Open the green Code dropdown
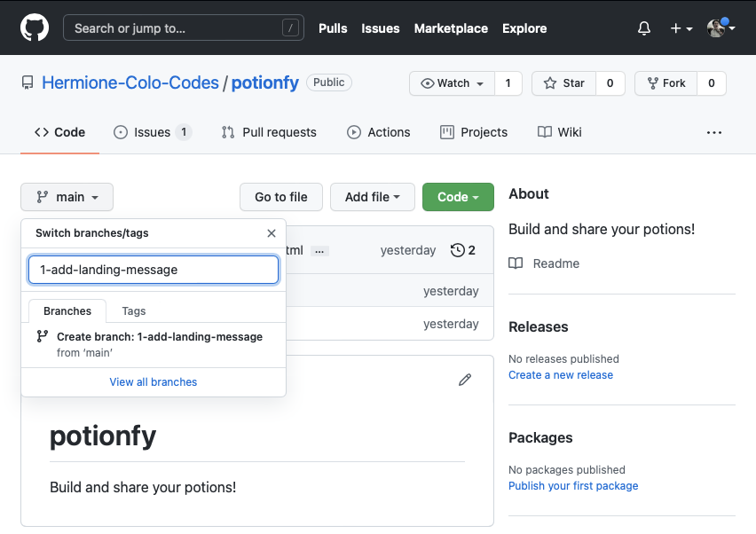Viewport: 756px width, 534px height. click(x=458, y=197)
